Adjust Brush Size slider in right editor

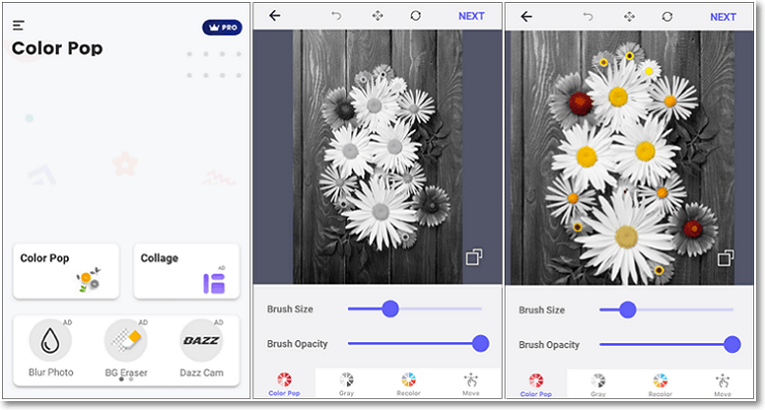coord(666,309)
